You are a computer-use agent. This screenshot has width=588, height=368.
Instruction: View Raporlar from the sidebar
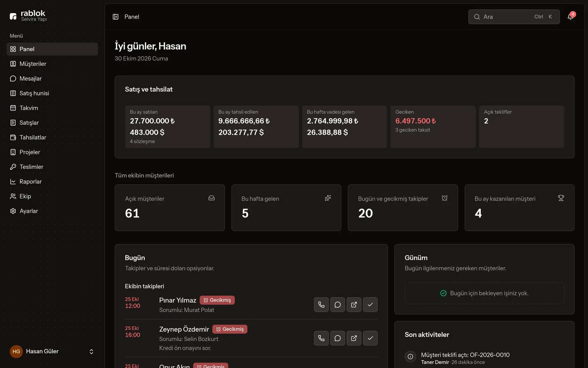coord(52,181)
